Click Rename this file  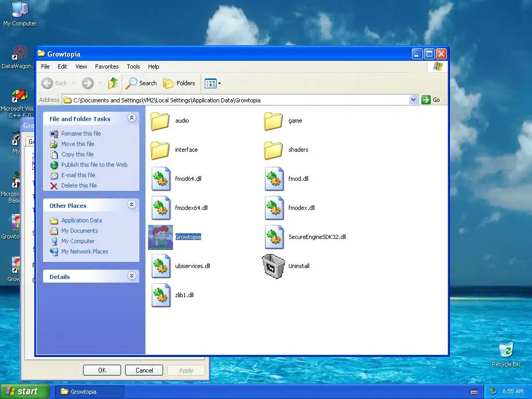pyautogui.click(x=81, y=134)
